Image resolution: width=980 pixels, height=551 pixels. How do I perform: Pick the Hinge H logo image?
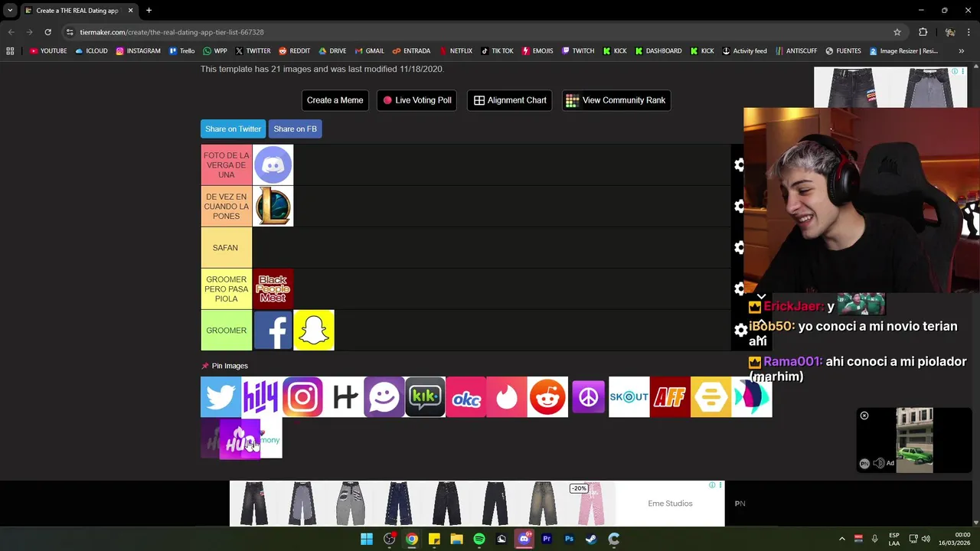[343, 396]
